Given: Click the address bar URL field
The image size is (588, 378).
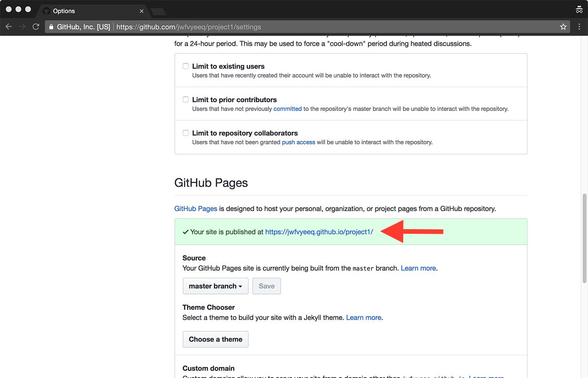Looking at the screenshot, I should coord(307,27).
